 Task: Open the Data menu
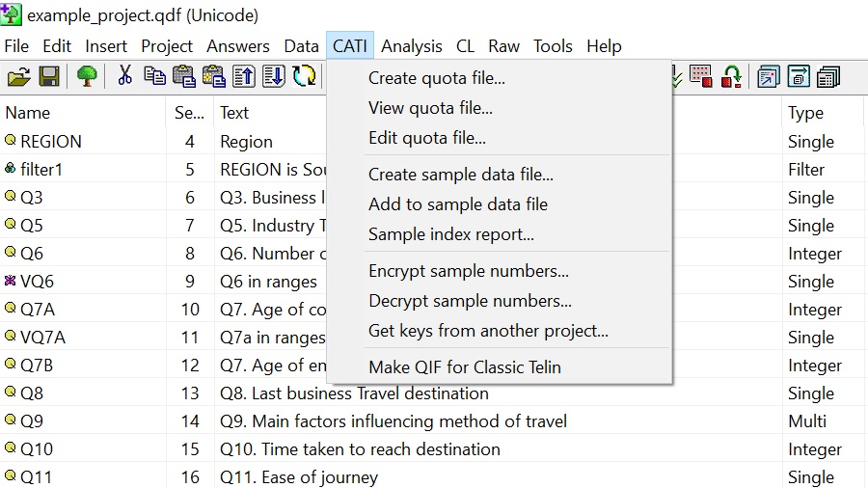301,46
